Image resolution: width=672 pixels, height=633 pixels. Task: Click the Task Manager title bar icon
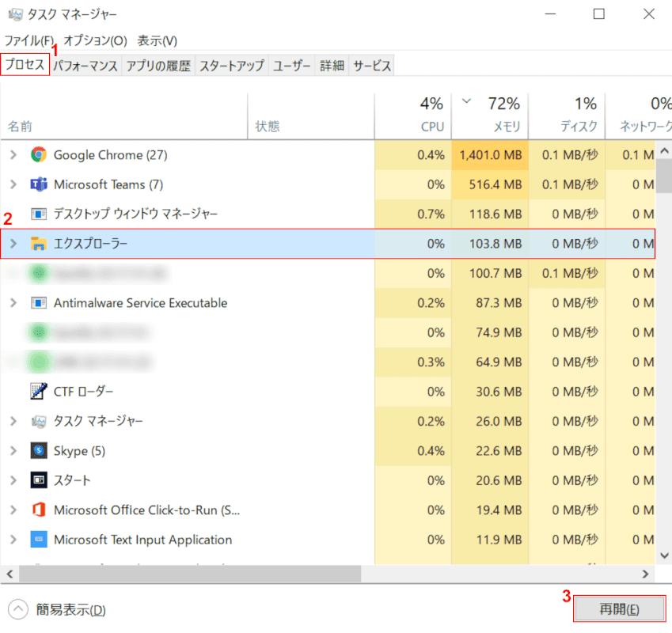[15, 14]
